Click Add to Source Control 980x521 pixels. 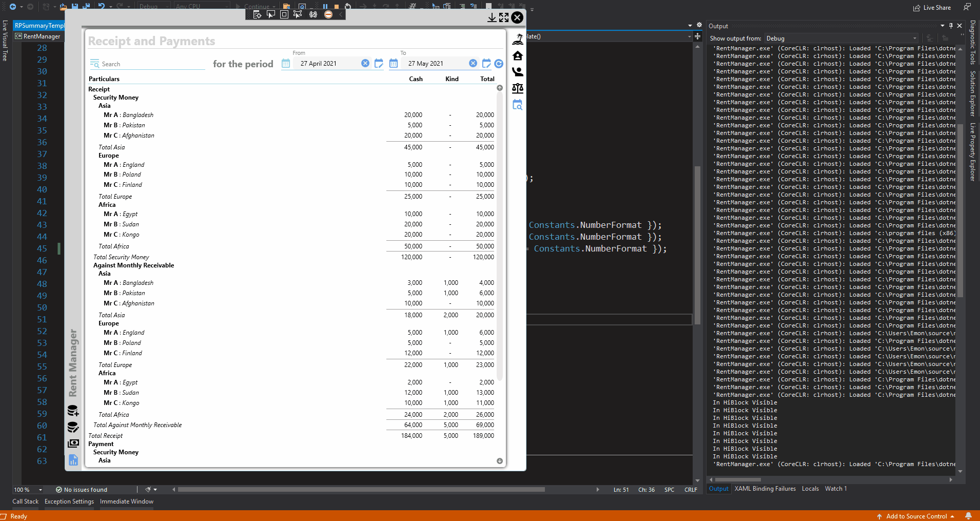[x=916, y=516]
